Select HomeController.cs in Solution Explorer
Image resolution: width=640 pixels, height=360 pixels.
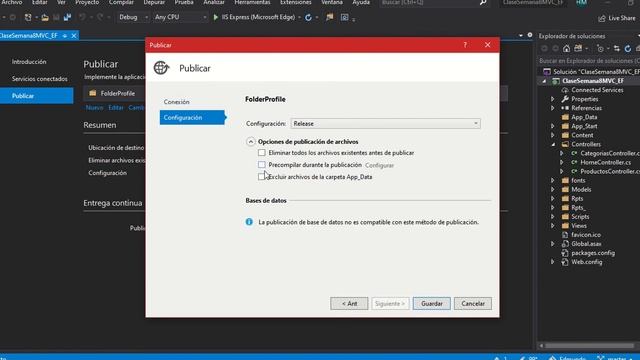605,162
